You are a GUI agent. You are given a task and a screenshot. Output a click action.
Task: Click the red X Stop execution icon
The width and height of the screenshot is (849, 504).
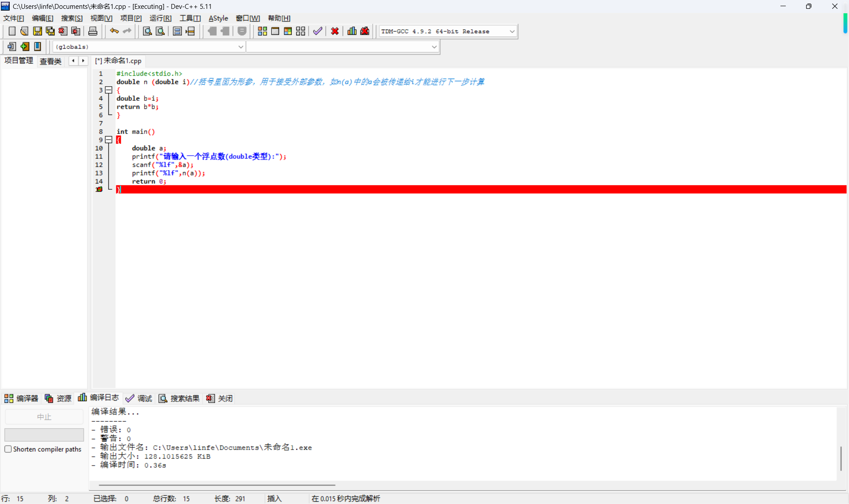click(335, 31)
